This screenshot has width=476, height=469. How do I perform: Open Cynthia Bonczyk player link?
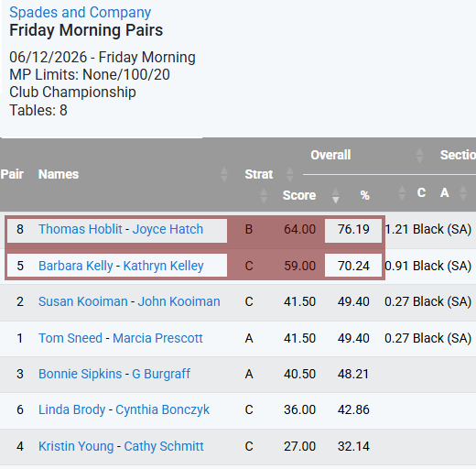162,409
